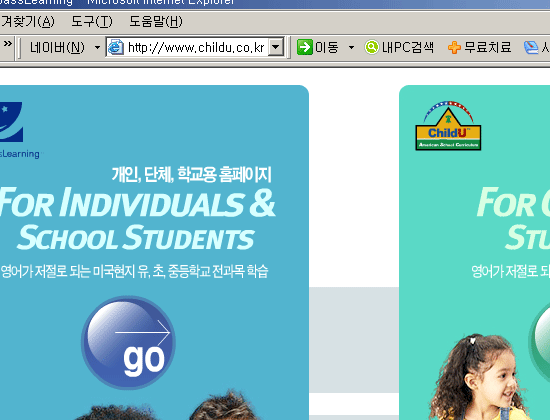This screenshot has height=420, width=550.
Task: Click For Individuals & School Students heading
Action: (x=138, y=218)
